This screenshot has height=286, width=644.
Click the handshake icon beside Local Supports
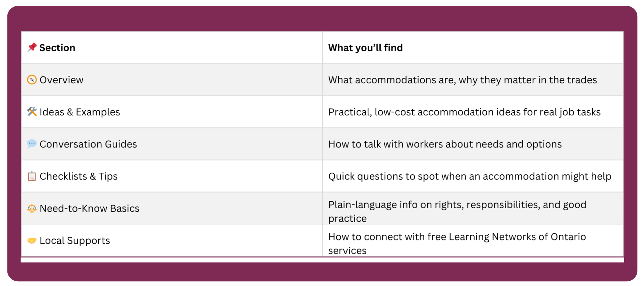[32, 240]
